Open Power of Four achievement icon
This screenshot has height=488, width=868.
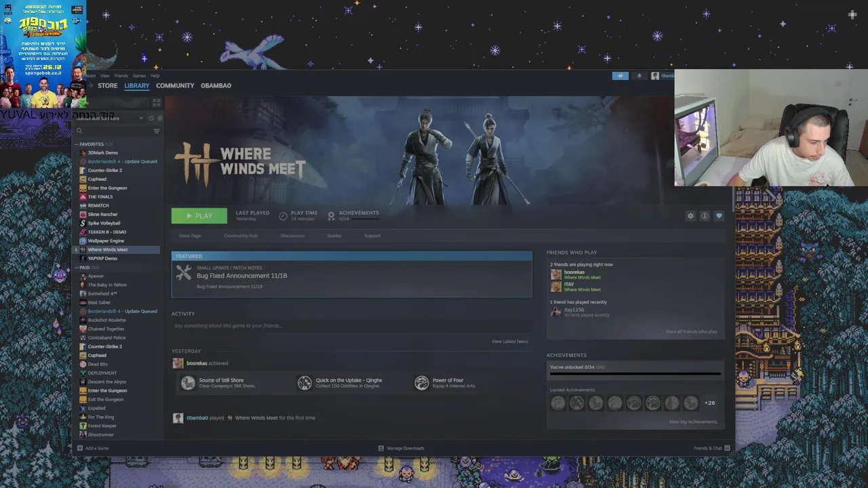coord(422,383)
